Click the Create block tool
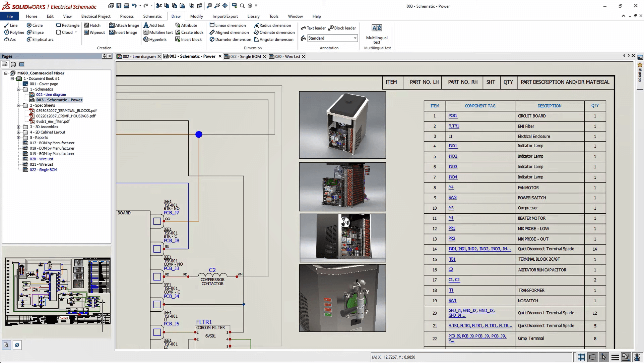 (189, 32)
